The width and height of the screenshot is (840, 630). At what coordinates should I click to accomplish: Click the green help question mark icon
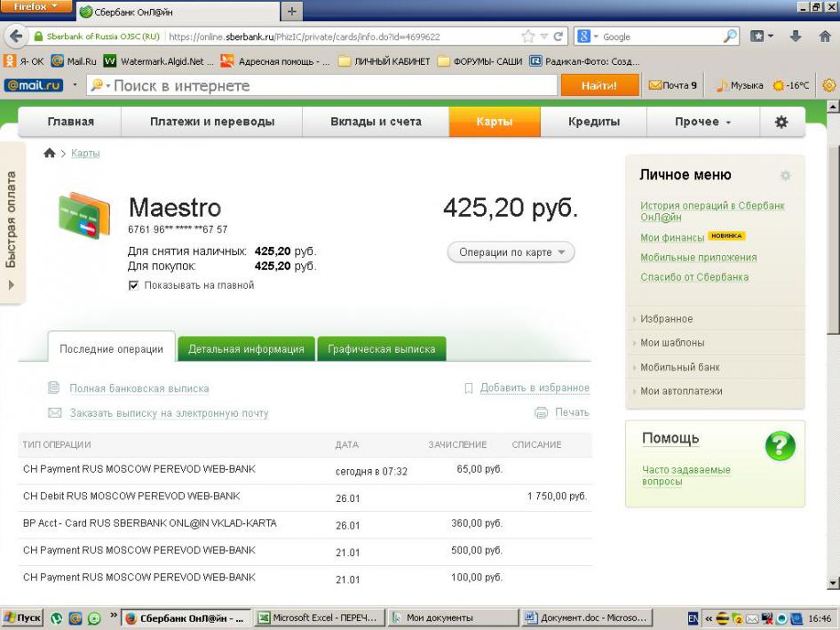(x=780, y=446)
